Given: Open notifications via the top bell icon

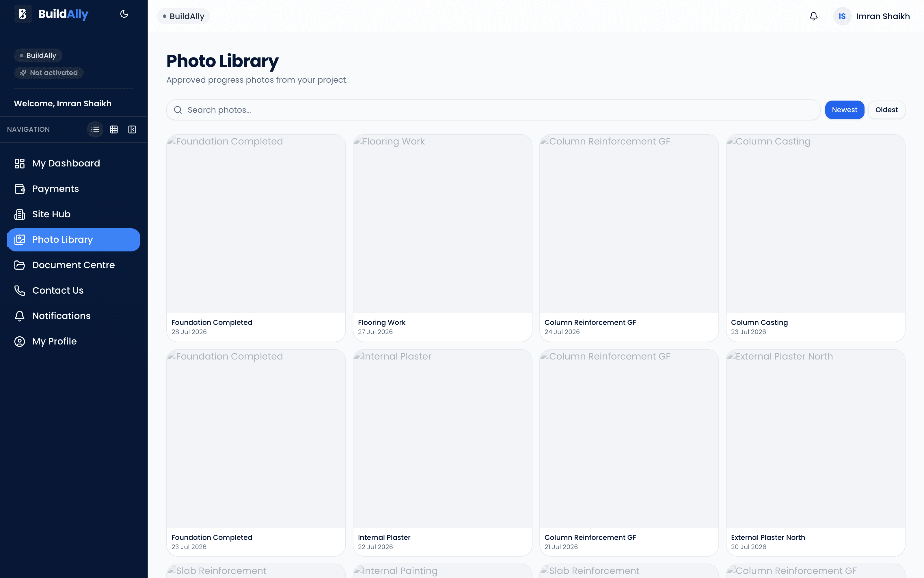Looking at the screenshot, I should pos(814,16).
